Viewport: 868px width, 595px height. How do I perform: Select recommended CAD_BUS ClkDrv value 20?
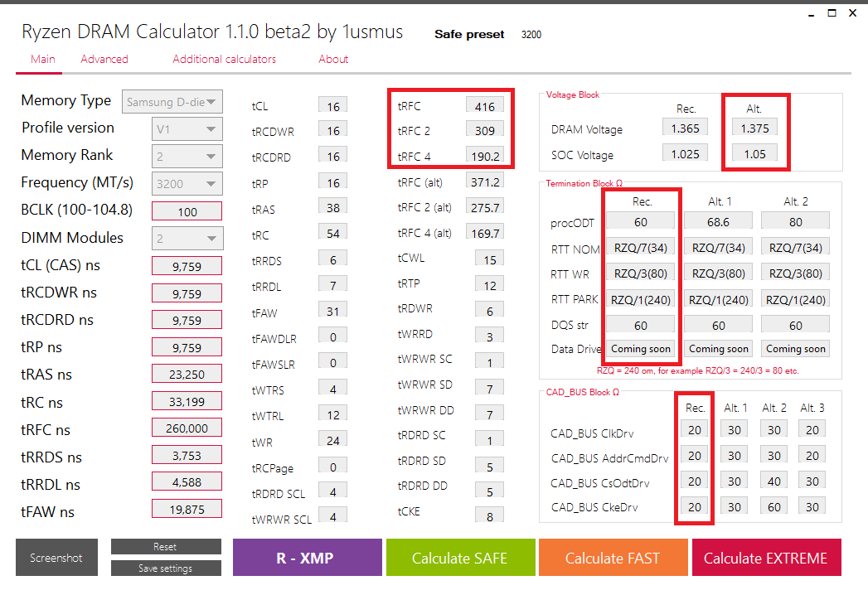click(x=694, y=429)
